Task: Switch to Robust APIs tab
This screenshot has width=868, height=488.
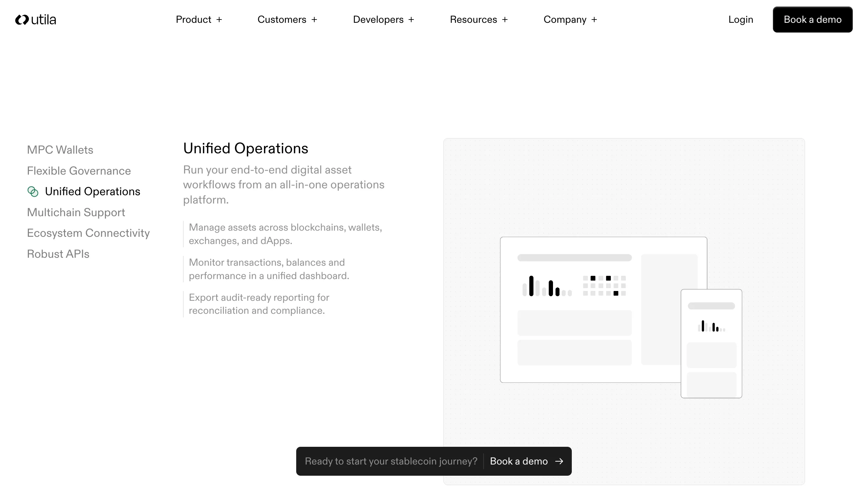Action: (x=58, y=254)
